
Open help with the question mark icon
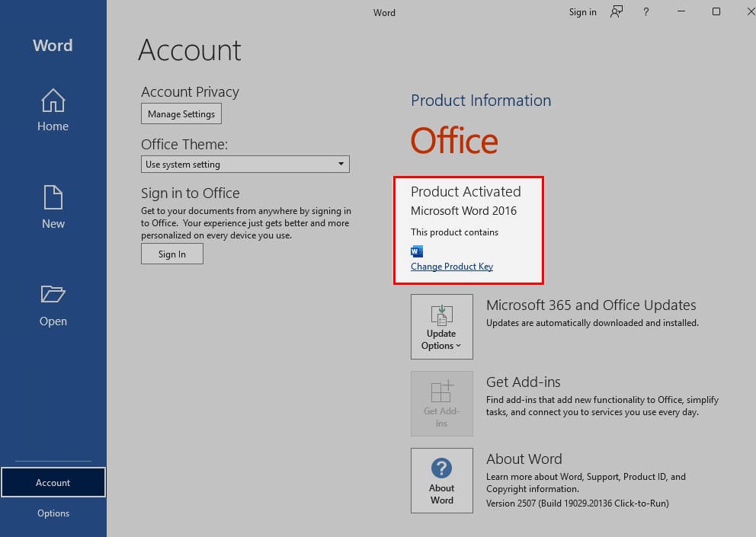click(x=646, y=11)
